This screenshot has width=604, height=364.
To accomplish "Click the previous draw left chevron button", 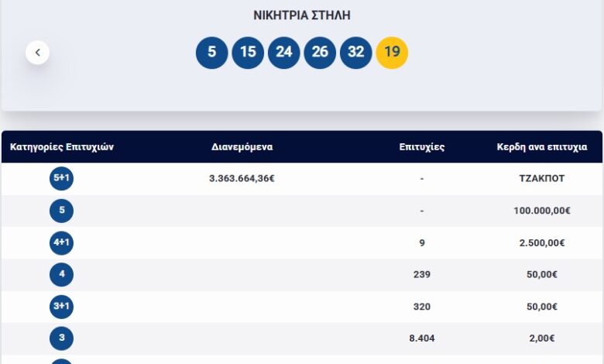I will point(37,53).
